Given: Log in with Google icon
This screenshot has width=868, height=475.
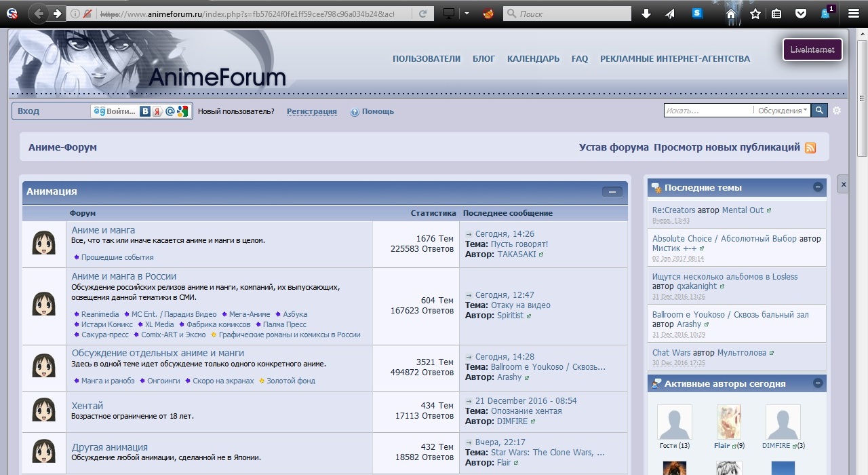Looking at the screenshot, I should pos(182,111).
